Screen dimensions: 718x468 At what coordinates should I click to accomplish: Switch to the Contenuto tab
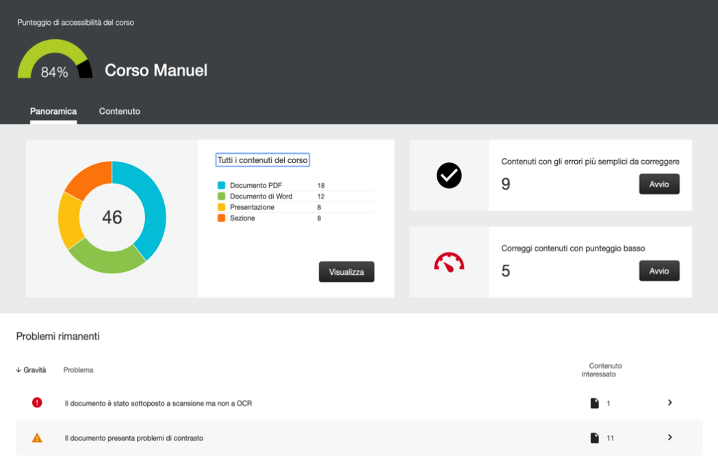pos(119,111)
